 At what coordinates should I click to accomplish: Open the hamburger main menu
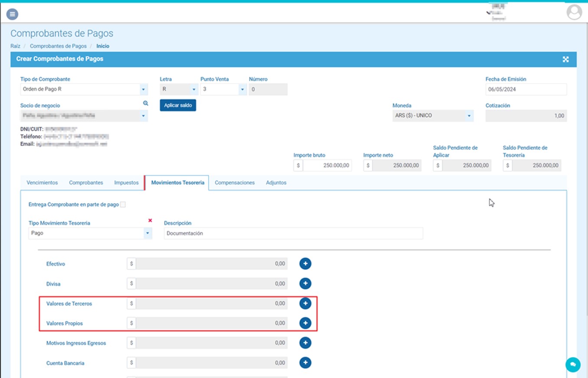click(12, 14)
